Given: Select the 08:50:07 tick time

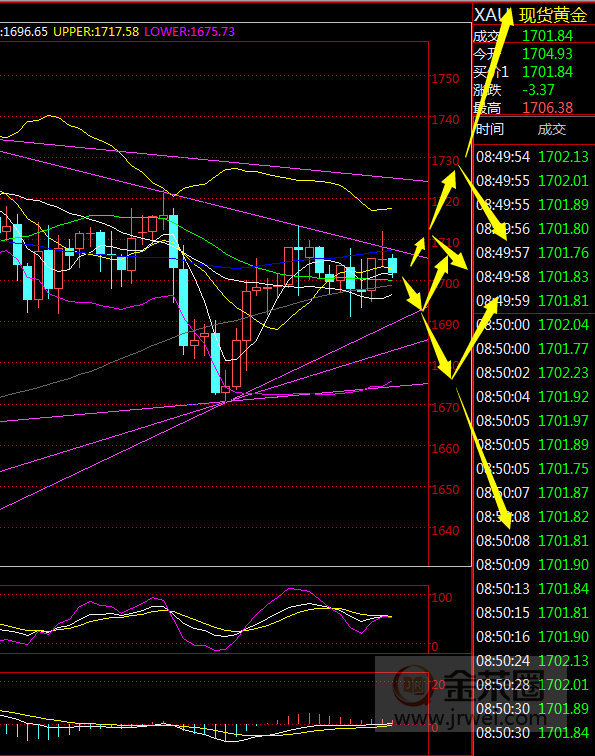Looking at the screenshot, I should [x=503, y=493].
